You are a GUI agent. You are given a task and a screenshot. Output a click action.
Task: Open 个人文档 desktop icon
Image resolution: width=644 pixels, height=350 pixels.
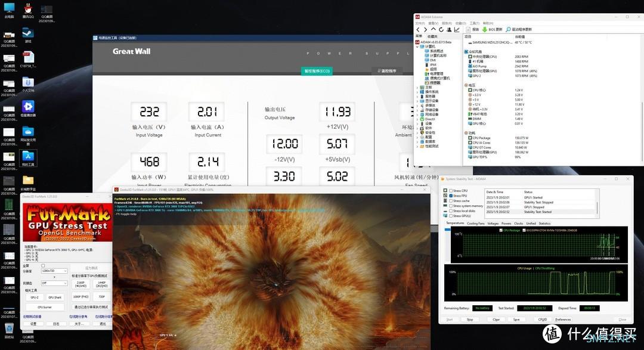[28, 82]
